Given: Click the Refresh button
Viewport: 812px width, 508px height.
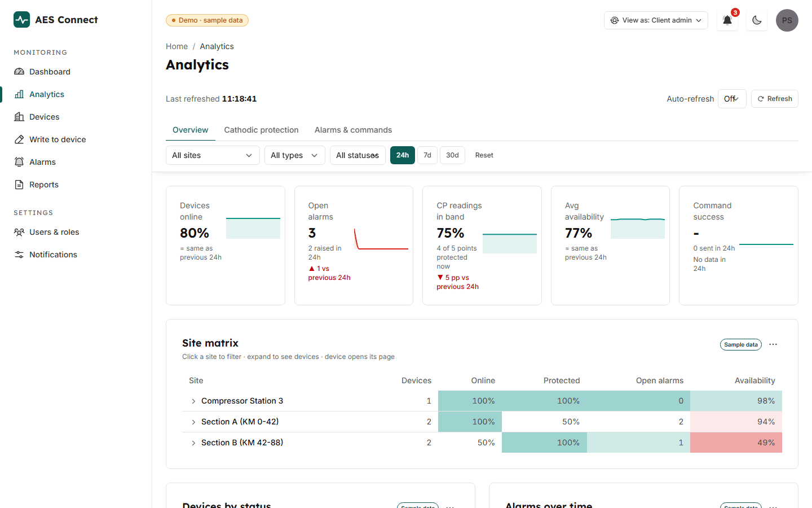Looking at the screenshot, I should 775,99.
